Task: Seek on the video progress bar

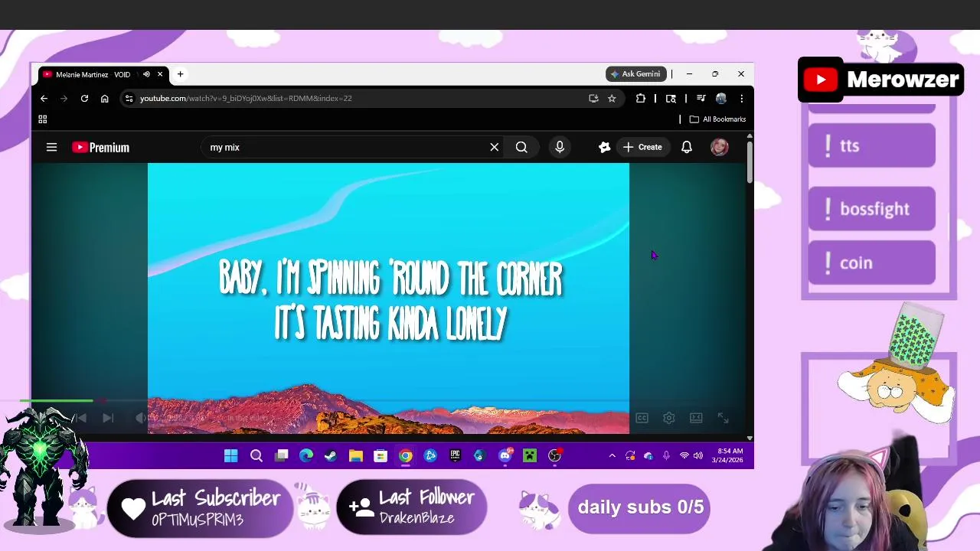Action: (389, 400)
